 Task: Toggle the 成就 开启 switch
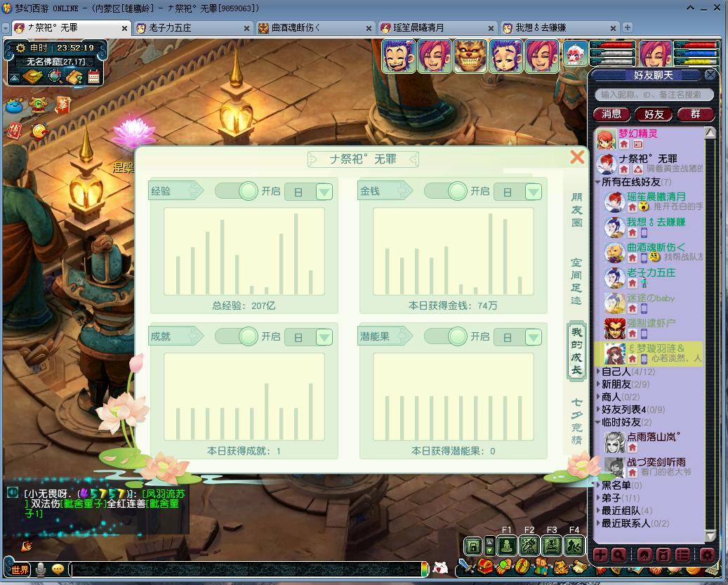coord(237,336)
